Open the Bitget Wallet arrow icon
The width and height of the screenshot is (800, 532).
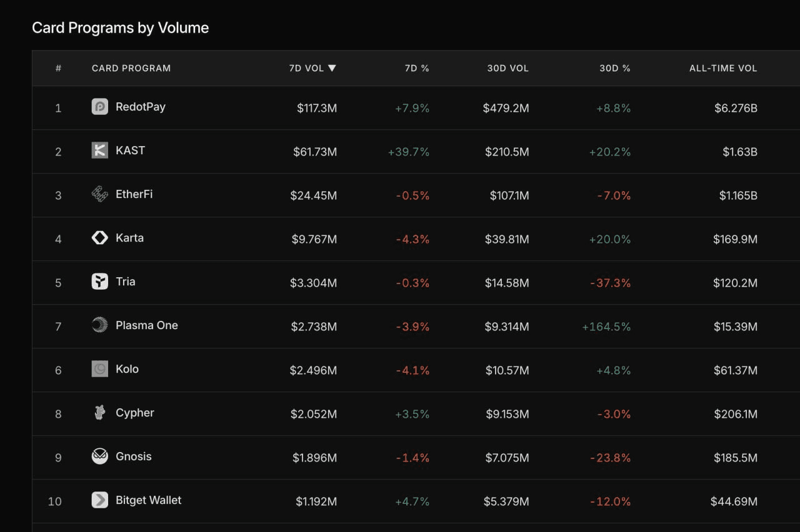pos(99,500)
